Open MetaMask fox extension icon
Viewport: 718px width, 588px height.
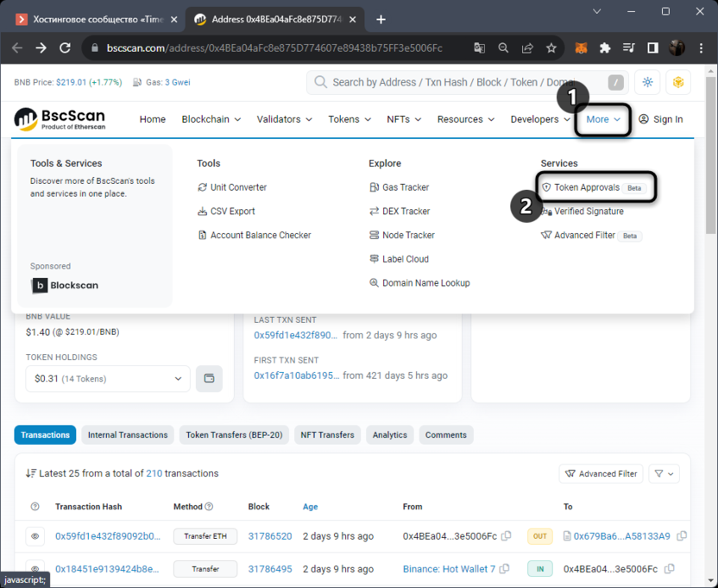pyautogui.click(x=583, y=47)
